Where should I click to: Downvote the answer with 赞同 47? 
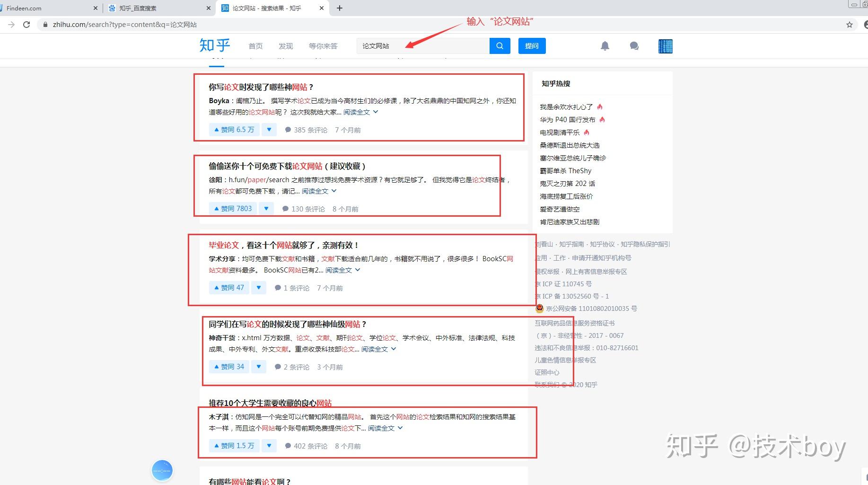(259, 288)
